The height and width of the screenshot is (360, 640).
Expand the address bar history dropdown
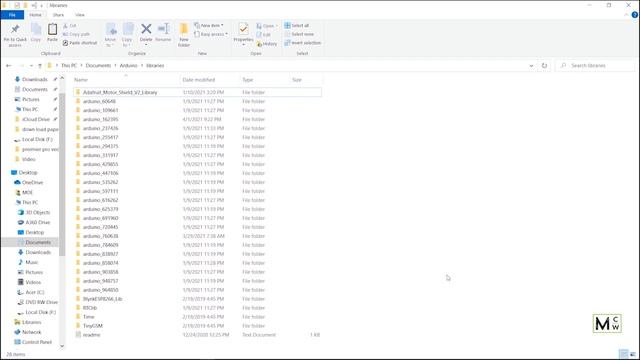tap(531, 65)
